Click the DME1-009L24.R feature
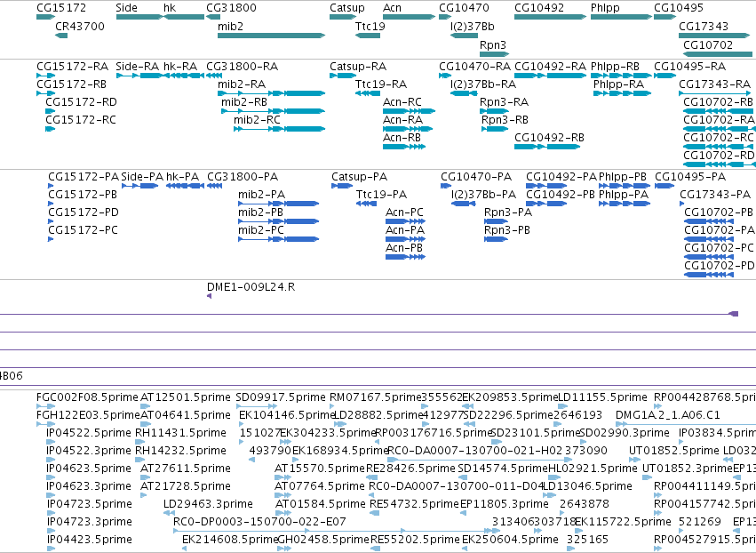This screenshot has width=756, height=553. click(x=210, y=296)
